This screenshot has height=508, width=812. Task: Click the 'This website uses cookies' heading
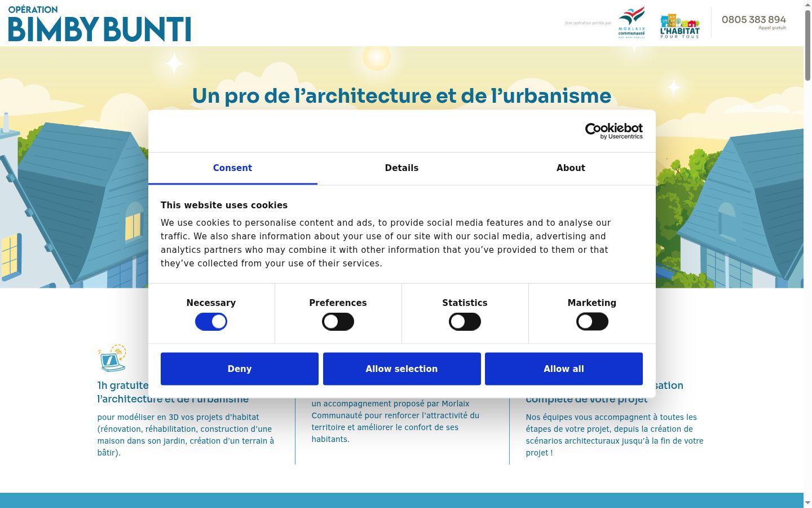click(x=224, y=205)
